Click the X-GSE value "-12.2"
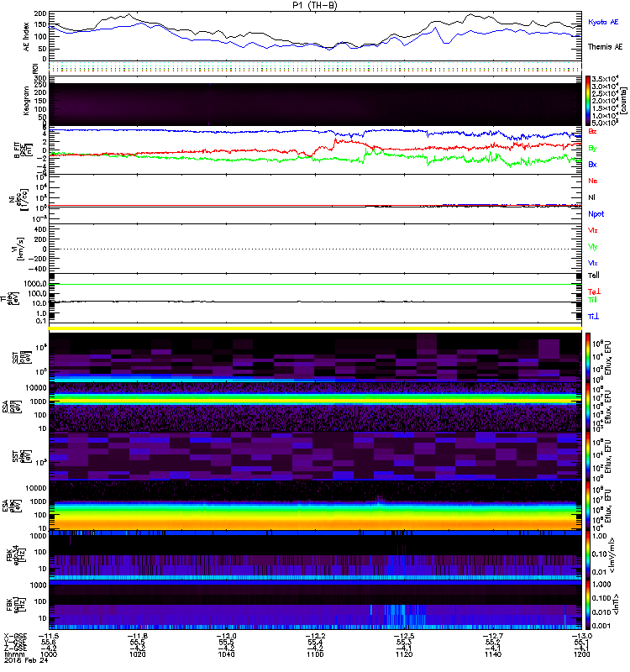Image resolution: width=630 pixels, height=672 pixels. click(315, 636)
